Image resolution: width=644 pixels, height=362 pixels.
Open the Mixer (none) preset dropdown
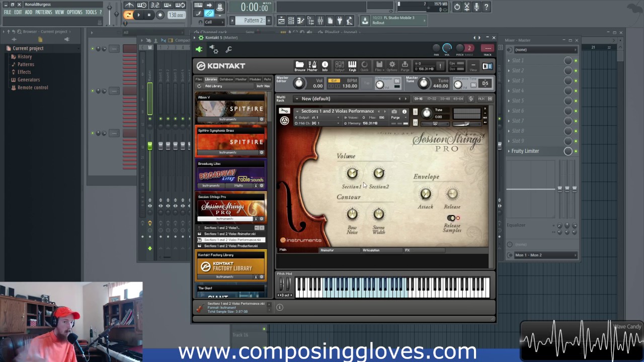coord(545,50)
